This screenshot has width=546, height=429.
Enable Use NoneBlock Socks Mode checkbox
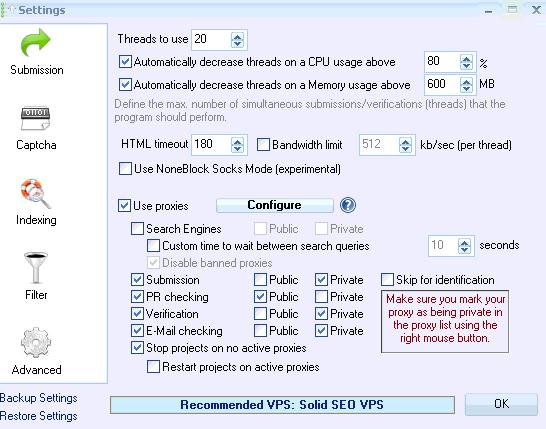coord(125,169)
